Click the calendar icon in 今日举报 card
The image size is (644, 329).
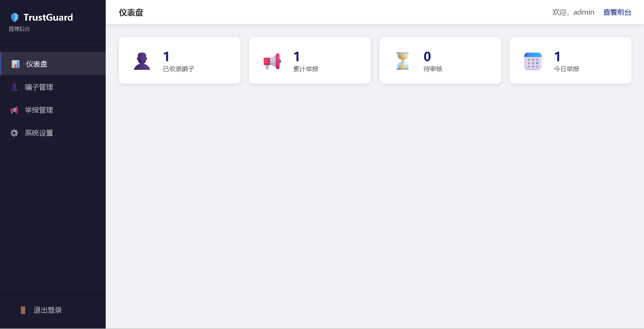point(533,61)
